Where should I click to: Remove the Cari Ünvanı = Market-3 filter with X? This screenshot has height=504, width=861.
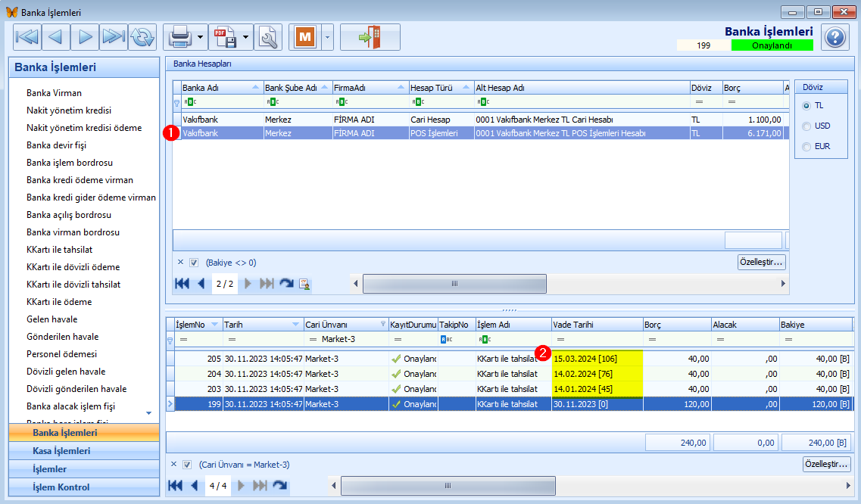173,465
